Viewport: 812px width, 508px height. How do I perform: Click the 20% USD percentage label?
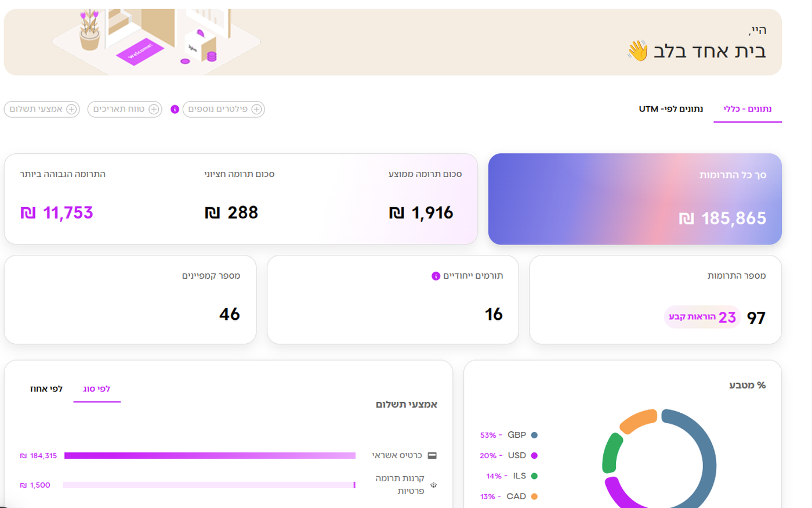click(491, 456)
